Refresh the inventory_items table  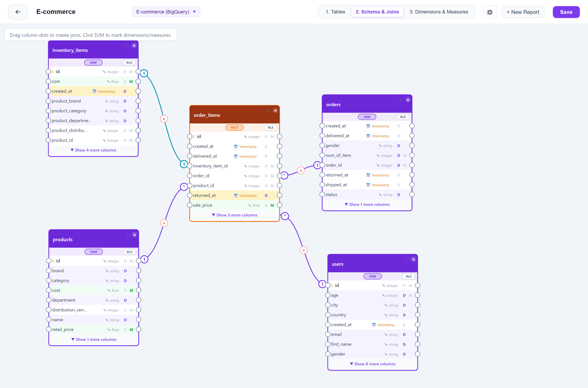point(128,46)
